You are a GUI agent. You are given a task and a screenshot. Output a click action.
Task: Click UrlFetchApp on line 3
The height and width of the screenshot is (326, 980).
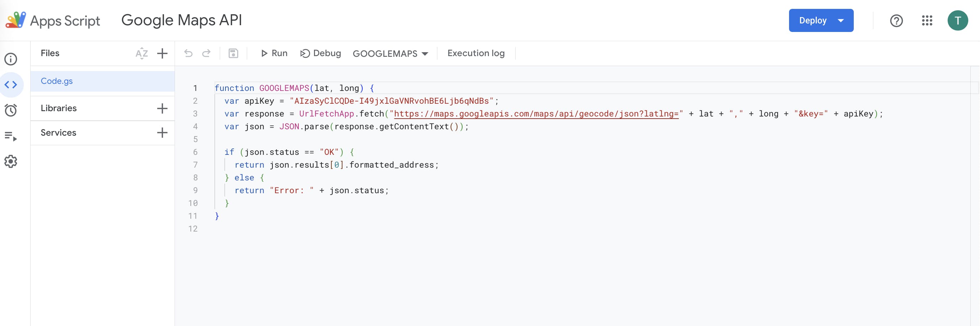point(326,114)
